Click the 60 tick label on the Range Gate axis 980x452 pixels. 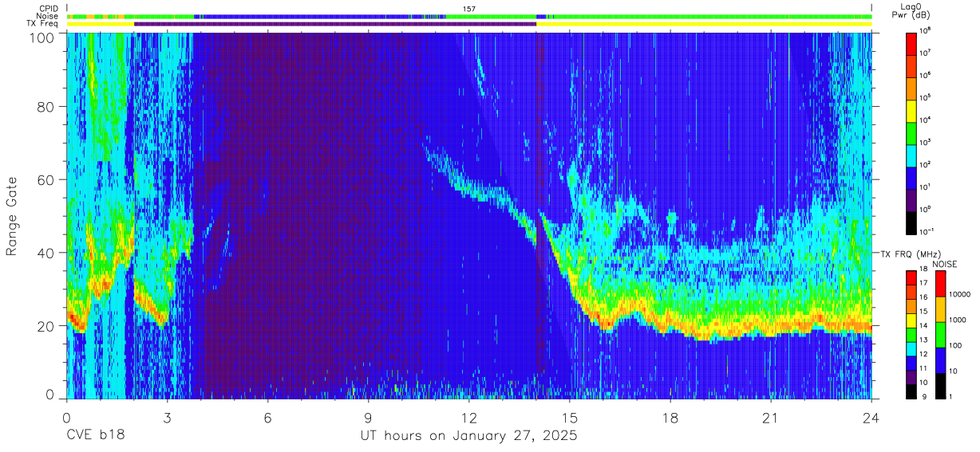[x=47, y=180]
